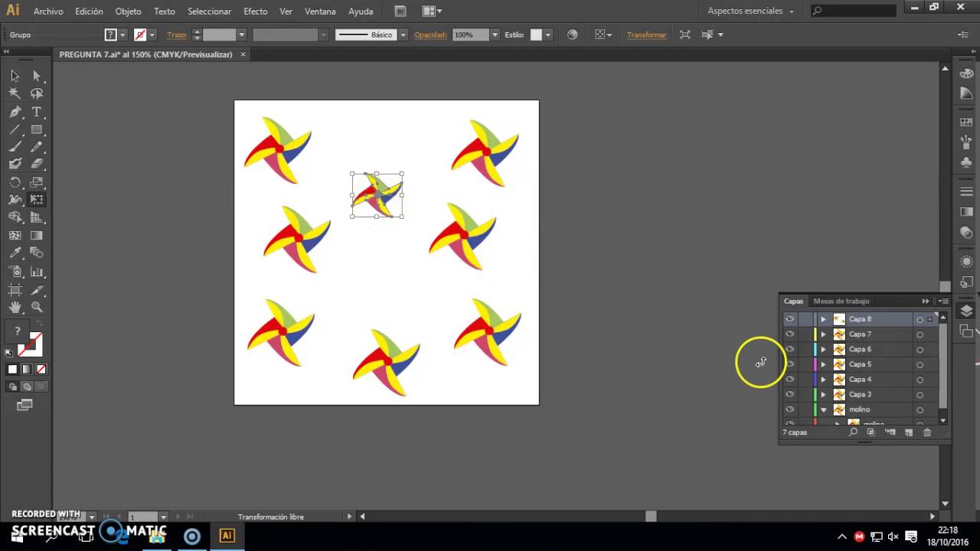The image size is (980, 551).
Task: Click the Illustrator icon in Windows taskbar
Action: coord(227,536)
